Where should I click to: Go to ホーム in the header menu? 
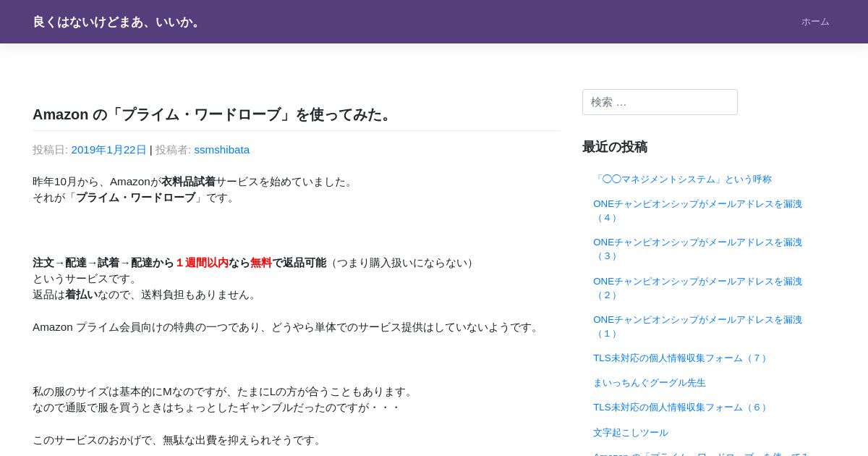pos(815,22)
